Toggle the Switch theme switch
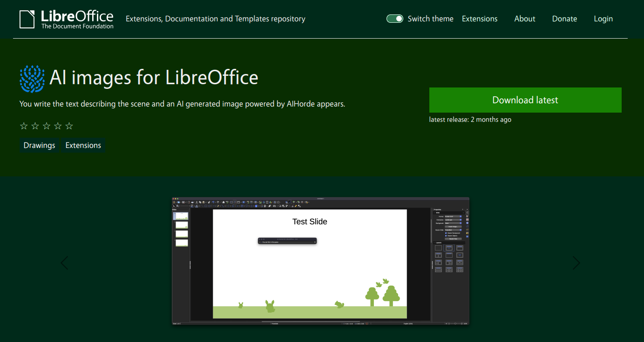Viewport: 644px width, 342px height. [394, 19]
